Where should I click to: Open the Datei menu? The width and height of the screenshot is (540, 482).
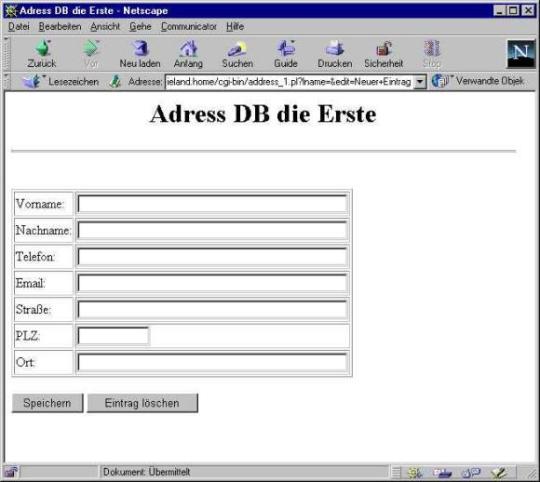click(x=19, y=27)
